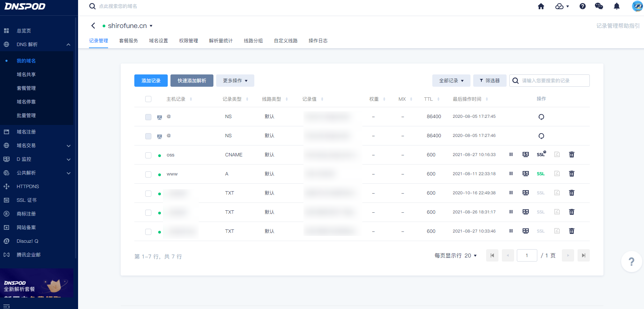Viewport: 644px width, 309px height.
Task: Pause the www A record
Action: point(511,174)
